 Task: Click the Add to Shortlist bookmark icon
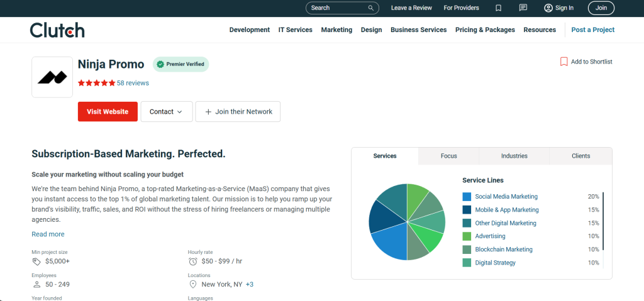click(564, 62)
